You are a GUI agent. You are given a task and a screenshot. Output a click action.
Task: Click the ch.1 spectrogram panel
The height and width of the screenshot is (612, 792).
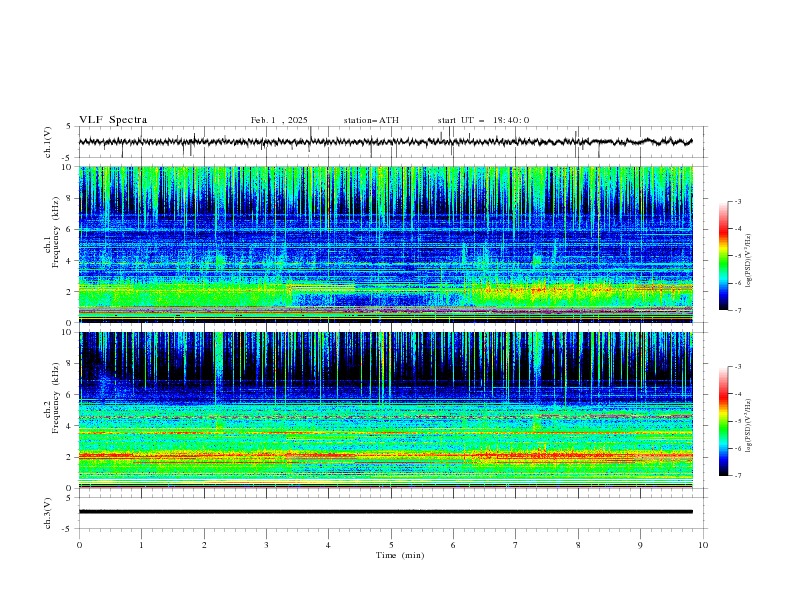[385, 244]
